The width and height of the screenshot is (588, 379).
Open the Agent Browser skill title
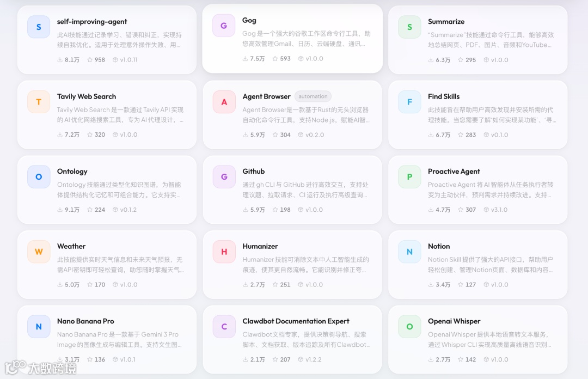click(x=266, y=96)
